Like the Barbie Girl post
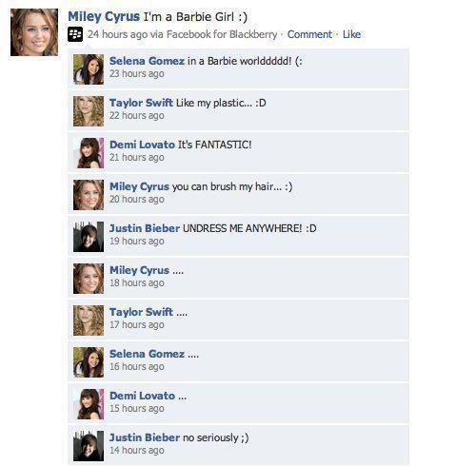Image resolution: width=476 pixels, height=466 pixels. click(351, 34)
